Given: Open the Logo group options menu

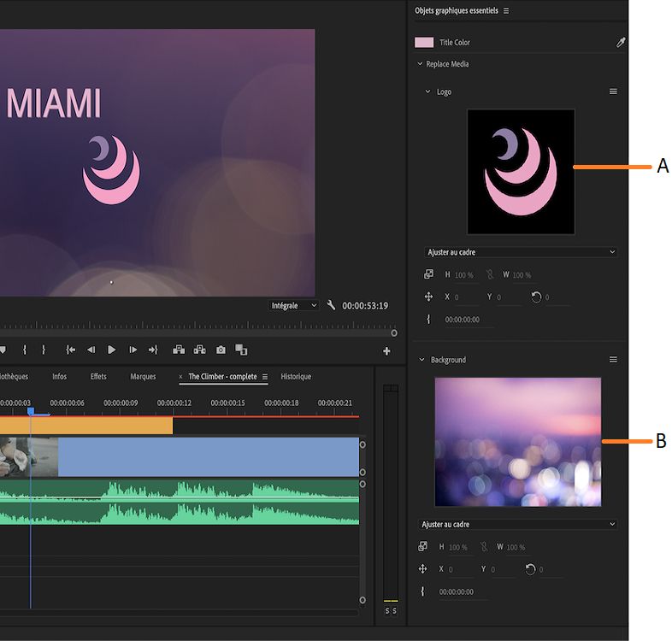Looking at the screenshot, I should [x=613, y=91].
